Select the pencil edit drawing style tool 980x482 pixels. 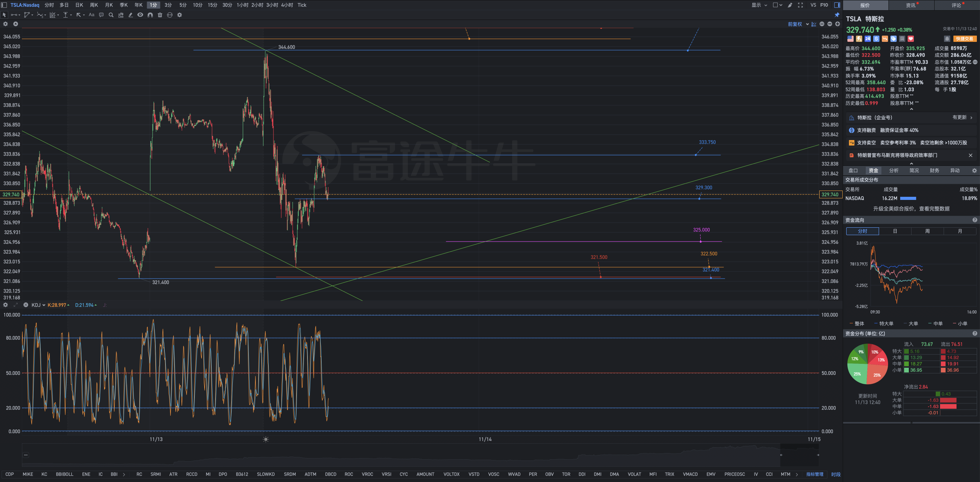[x=131, y=15]
